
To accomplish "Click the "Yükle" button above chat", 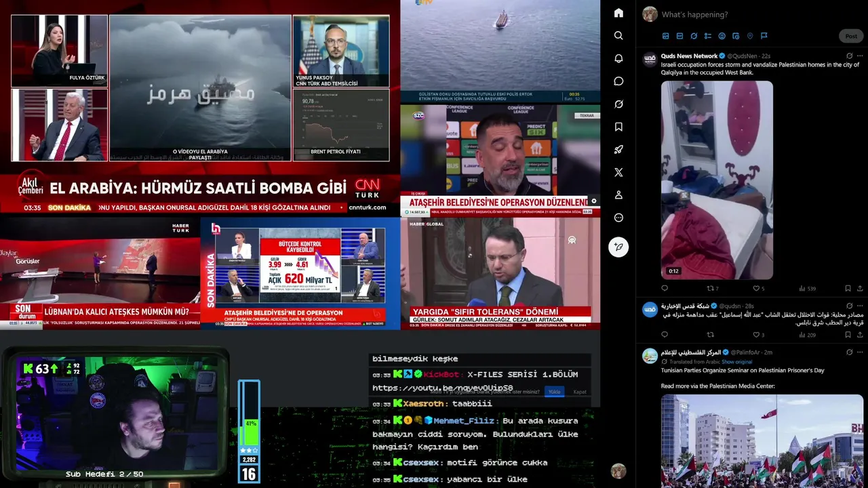I will (554, 392).
